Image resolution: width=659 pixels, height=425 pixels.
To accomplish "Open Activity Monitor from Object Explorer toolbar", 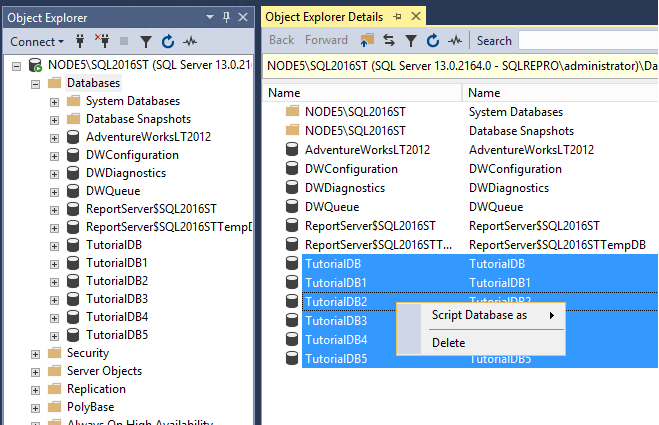I will click(x=189, y=42).
